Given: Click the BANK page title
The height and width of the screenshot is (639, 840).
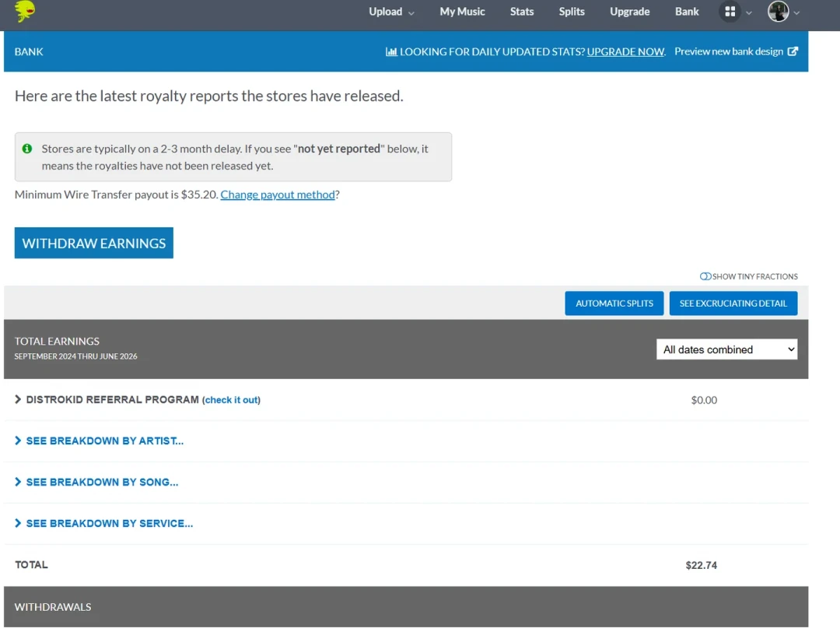Looking at the screenshot, I should 29,52.
